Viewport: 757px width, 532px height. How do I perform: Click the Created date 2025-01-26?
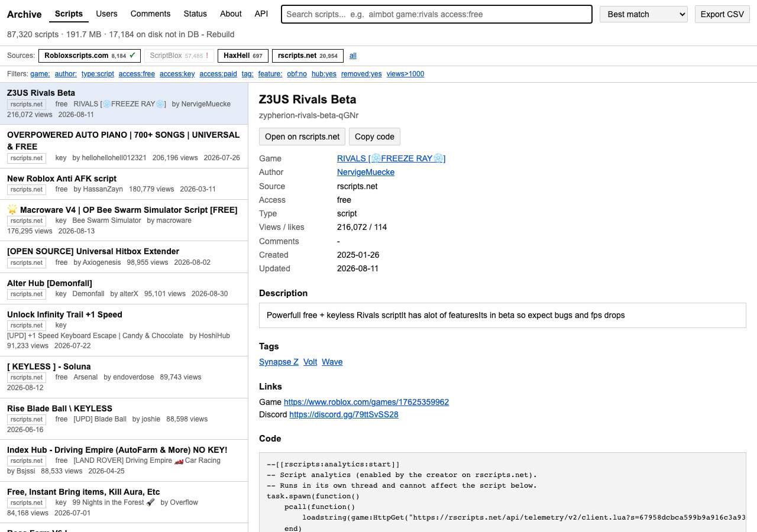pos(358,255)
